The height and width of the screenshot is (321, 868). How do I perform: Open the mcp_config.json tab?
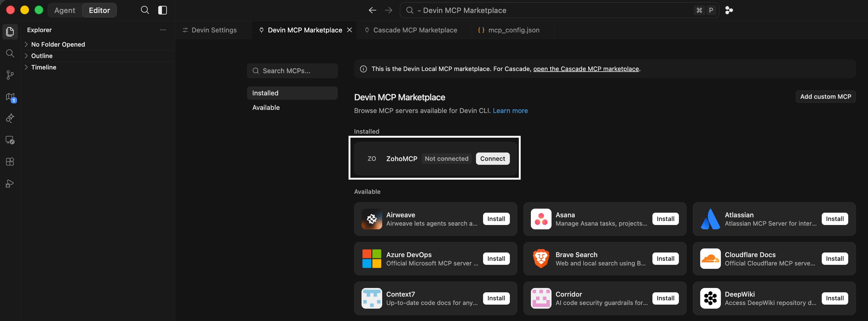[513, 30]
